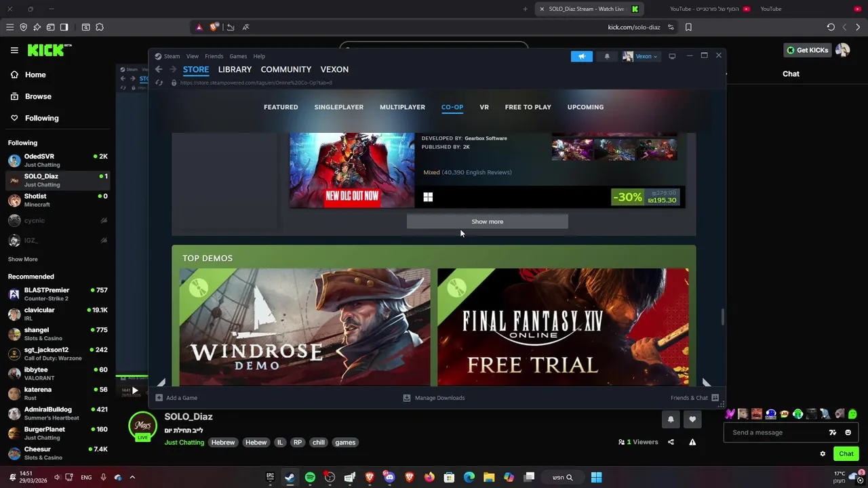Play the stream video

pyautogui.click(x=134, y=390)
